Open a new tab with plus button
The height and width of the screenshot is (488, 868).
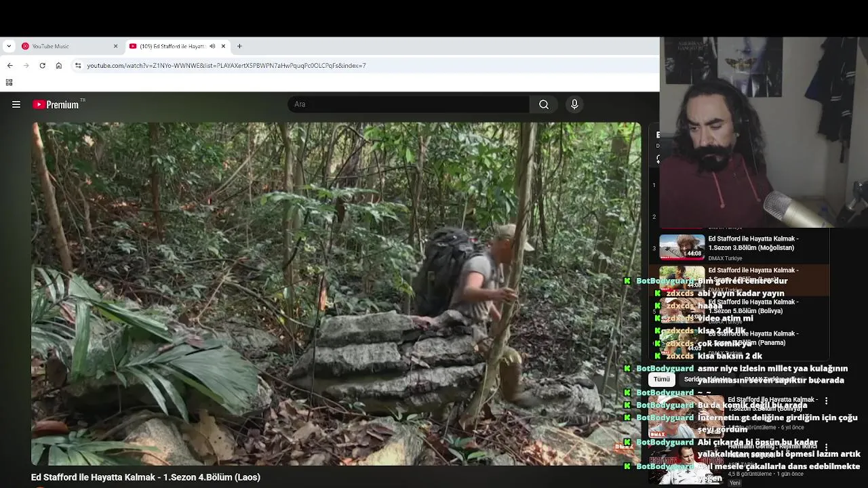point(239,46)
